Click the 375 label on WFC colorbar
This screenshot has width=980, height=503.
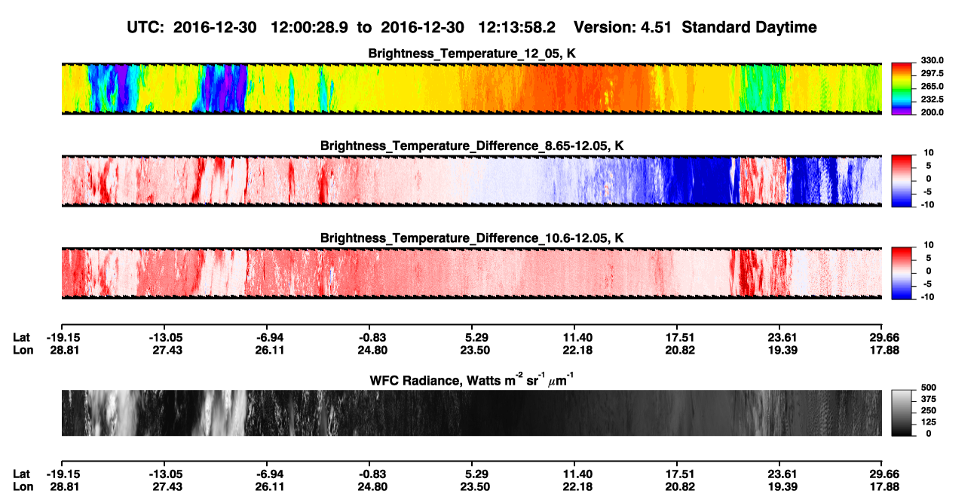click(929, 400)
